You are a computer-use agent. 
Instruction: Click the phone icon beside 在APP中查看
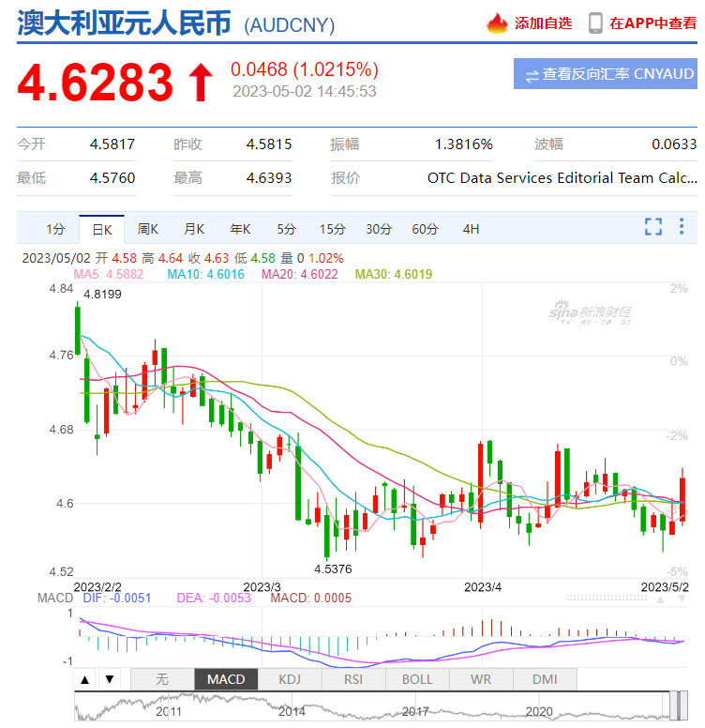click(595, 23)
